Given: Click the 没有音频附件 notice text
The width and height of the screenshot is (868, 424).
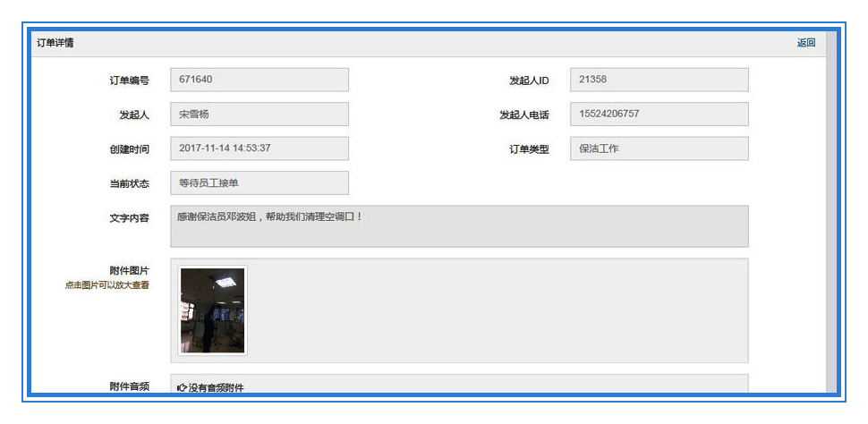Looking at the screenshot, I should pos(217,388).
